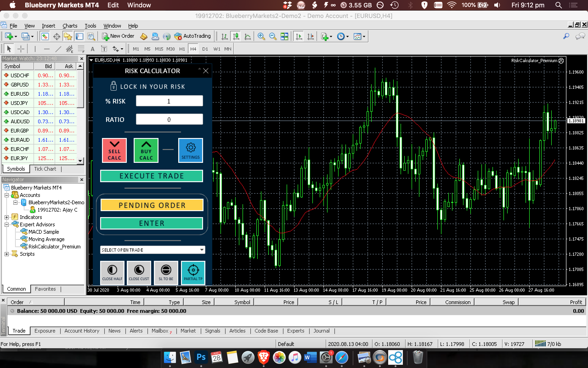588x368 pixels.
Task: Click the Zoom Out magnifier icon
Action: tap(273, 36)
